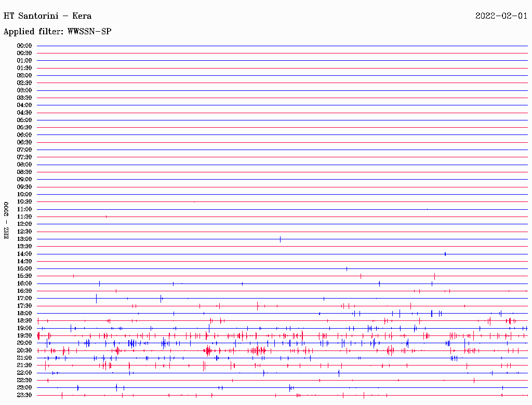This screenshot has width=532, height=405.
Task: Select the 01:30 time label
Action: pos(24,68)
